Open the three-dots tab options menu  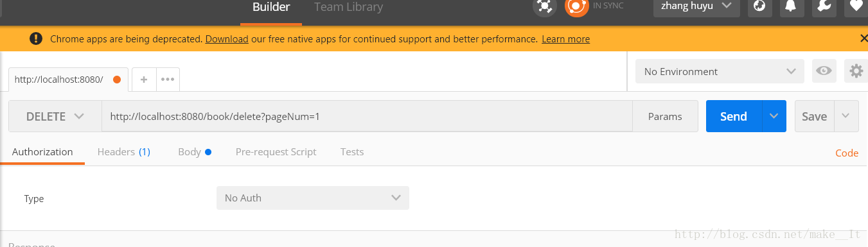168,80
